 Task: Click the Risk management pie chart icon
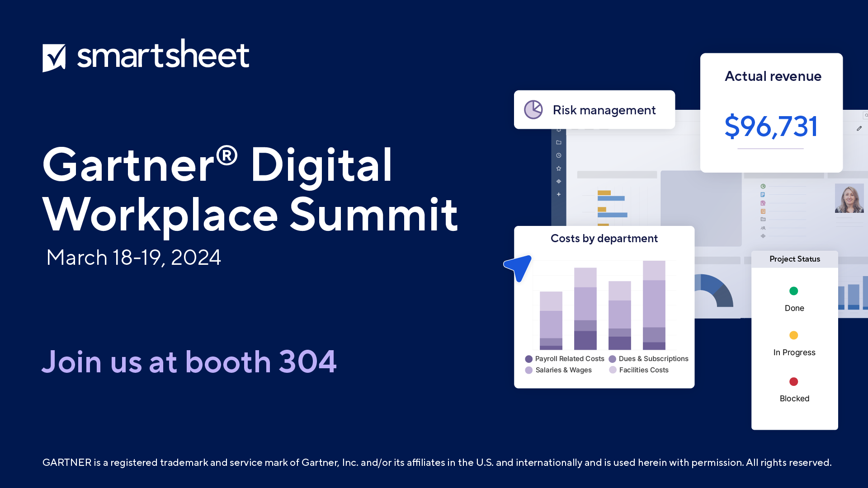pos(533,110)
